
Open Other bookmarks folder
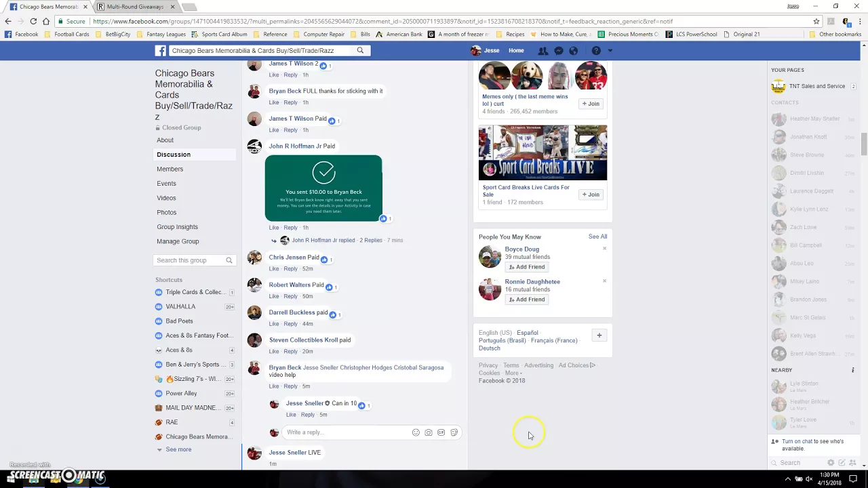pos(835,34)
